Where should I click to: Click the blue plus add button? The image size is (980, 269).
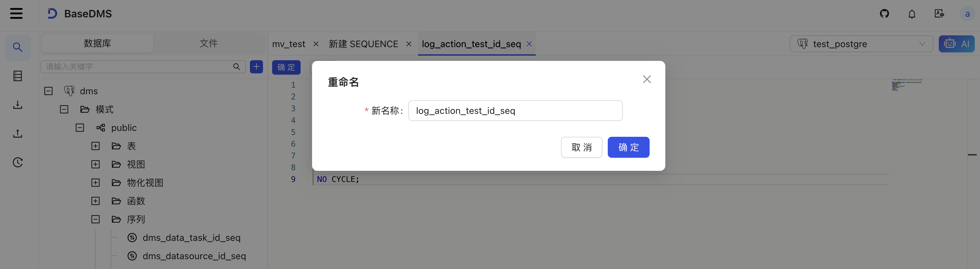tap(256, 66)
